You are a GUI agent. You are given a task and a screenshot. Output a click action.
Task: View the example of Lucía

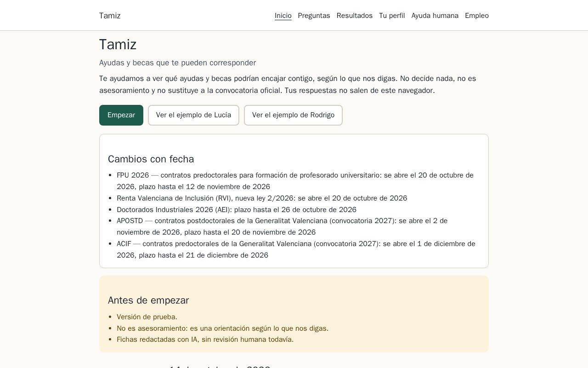point(193,115)
